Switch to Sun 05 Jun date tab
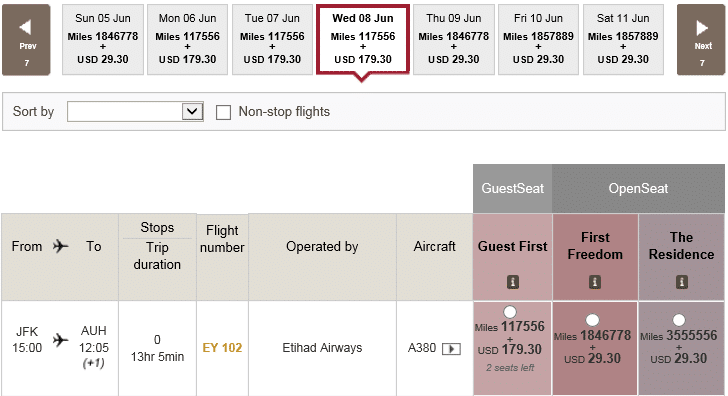The height and width of the screenshot is (396, 728). click(103, 39)
